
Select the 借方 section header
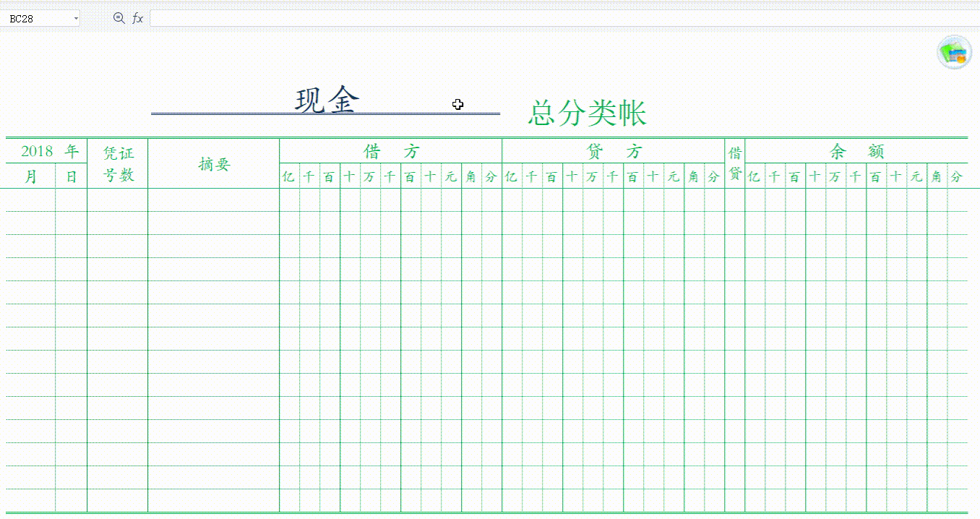click(x=391, y=151)
